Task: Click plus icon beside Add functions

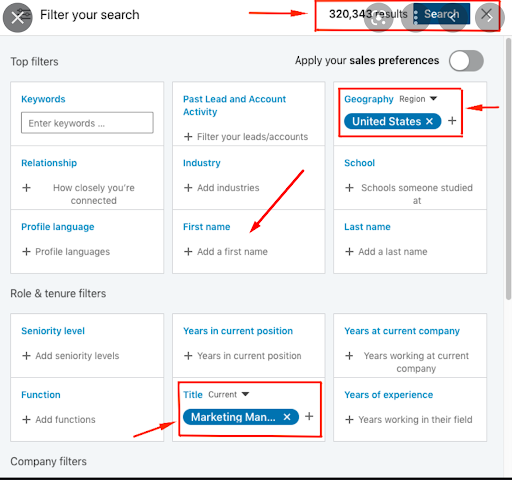Action: (26, 419)
